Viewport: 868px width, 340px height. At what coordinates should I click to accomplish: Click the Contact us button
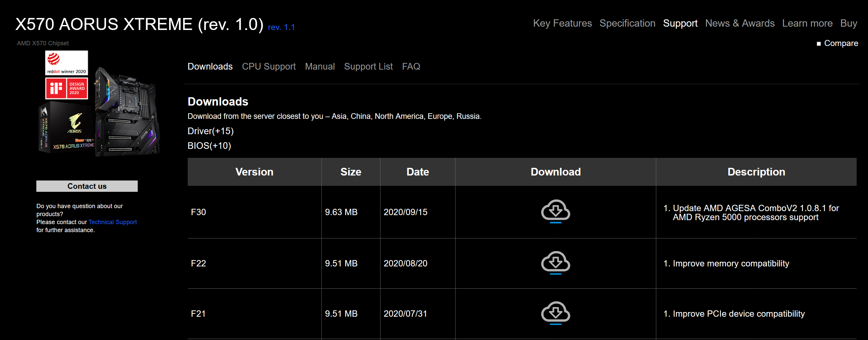87,186
